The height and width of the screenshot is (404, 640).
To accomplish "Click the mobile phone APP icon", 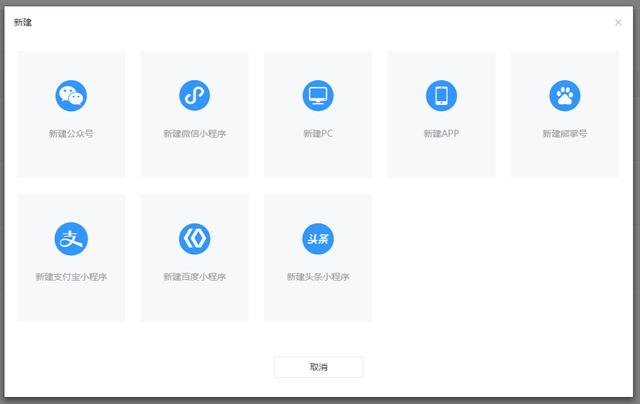I will tap(441, 95).
